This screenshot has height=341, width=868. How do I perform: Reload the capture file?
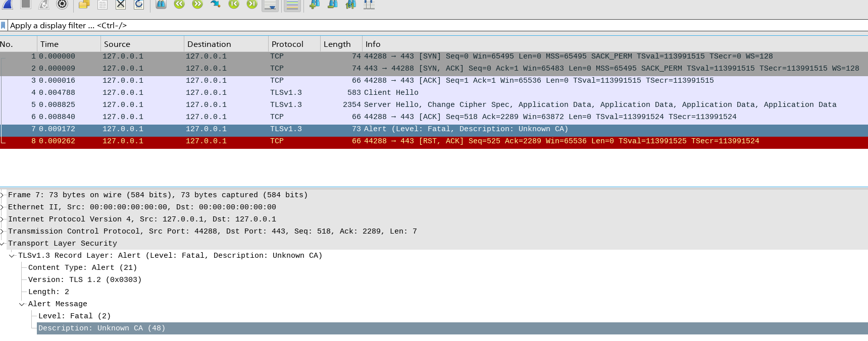pos(139,4)
